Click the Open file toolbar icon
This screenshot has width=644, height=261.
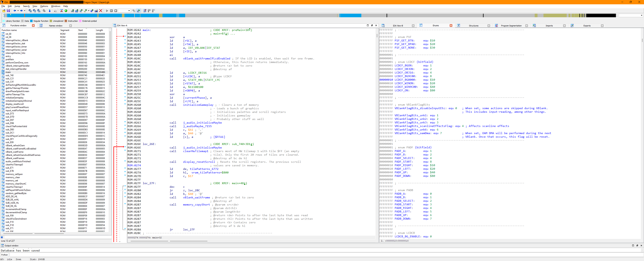click(4, 11)
